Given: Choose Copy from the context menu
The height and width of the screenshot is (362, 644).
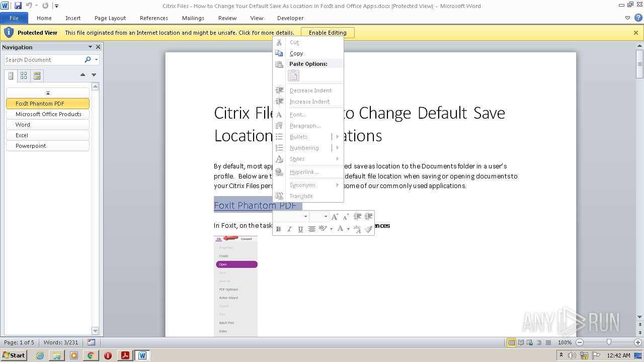Looking at the screenshot, I should 308,53.
